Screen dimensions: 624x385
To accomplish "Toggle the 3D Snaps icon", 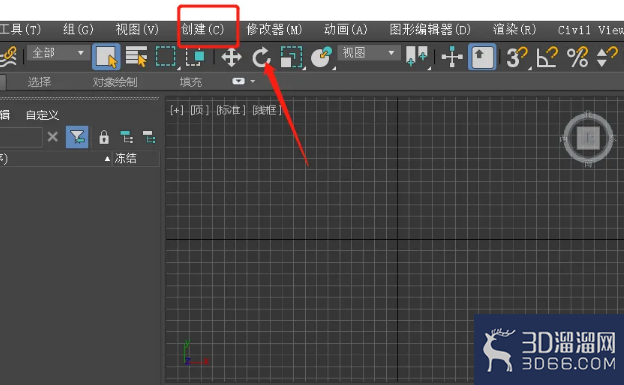I will [x=517, y=57].
